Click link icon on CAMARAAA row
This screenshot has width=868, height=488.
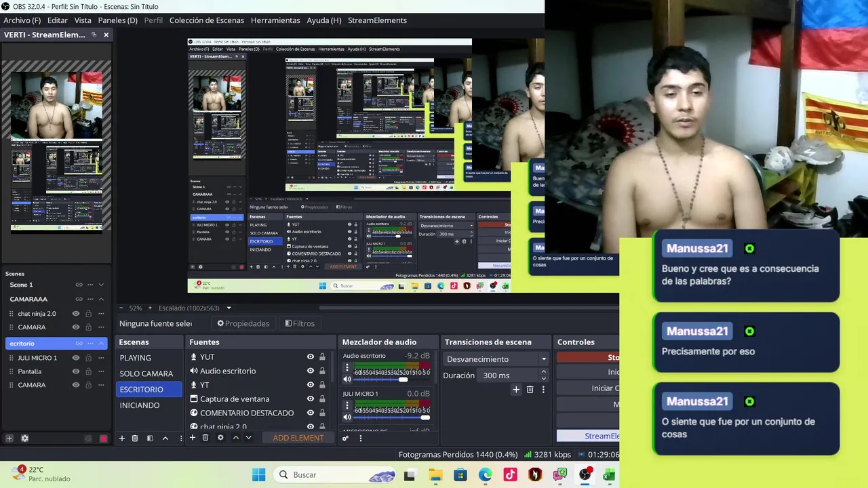click(x=79, y=299)
